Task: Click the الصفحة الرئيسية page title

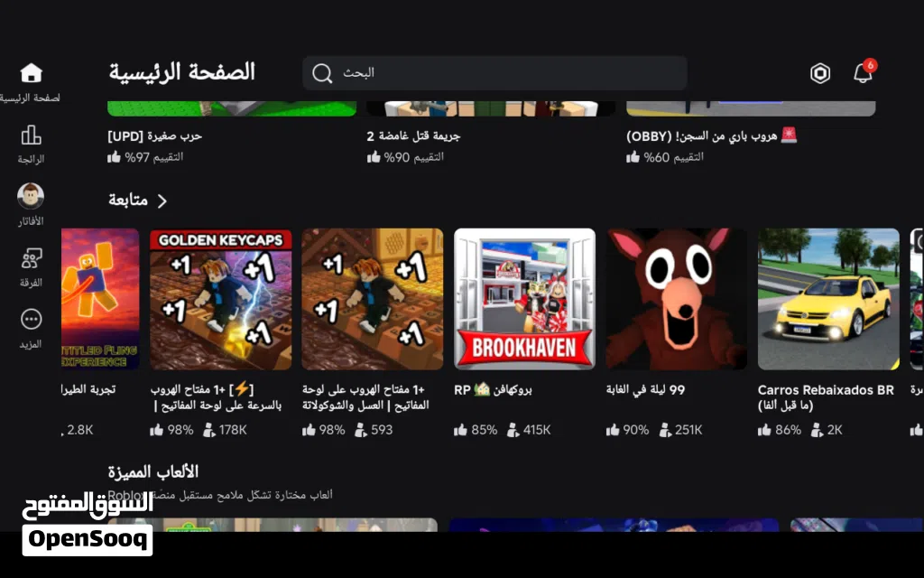Action: coord(182,72)
